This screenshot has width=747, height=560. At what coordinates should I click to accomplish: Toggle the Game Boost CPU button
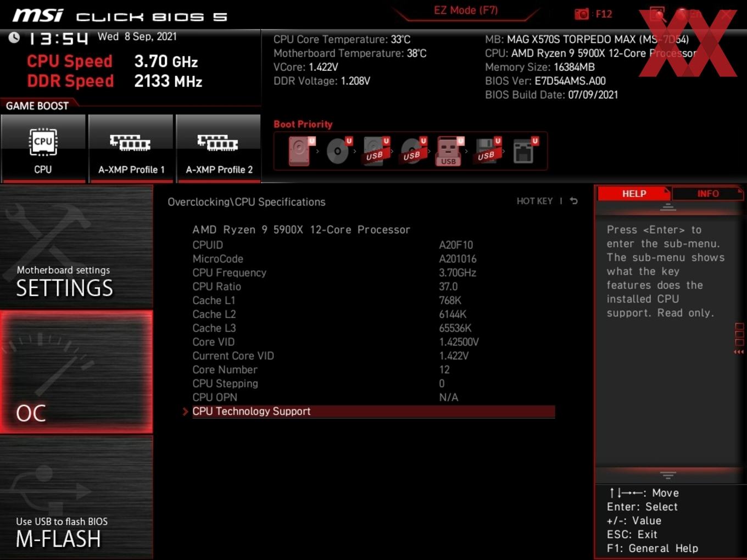[43, 148]
